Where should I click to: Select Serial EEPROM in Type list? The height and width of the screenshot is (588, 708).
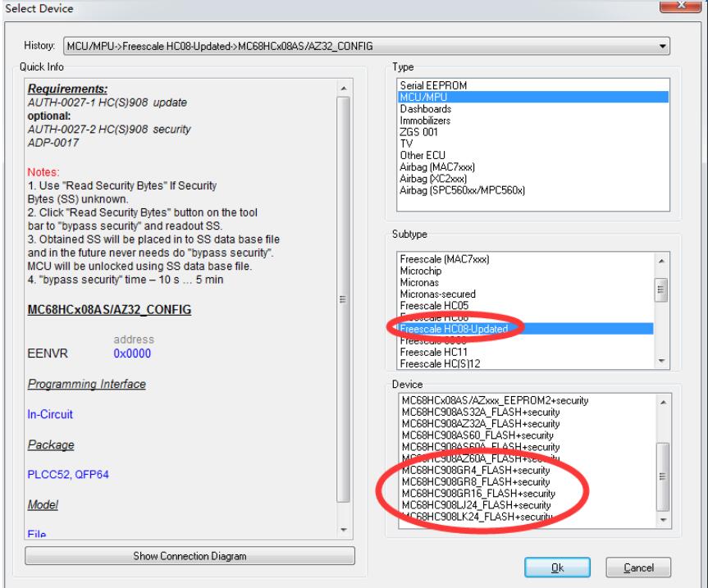(x=532, y=85)
